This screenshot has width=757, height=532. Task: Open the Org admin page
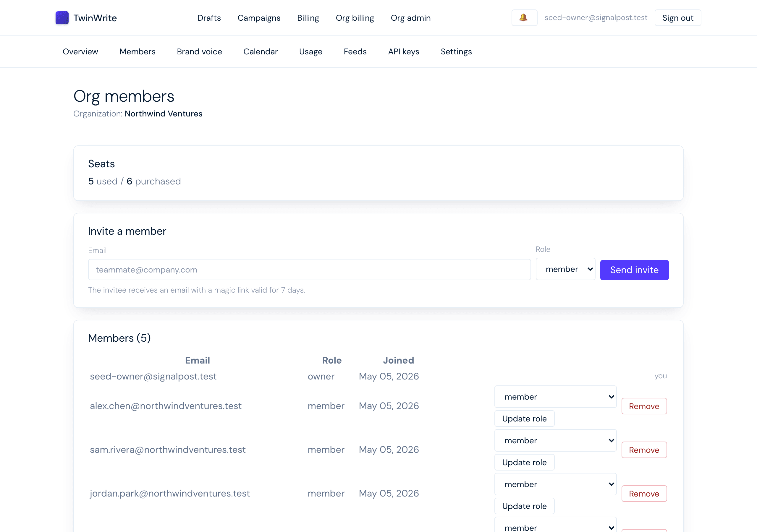[x=410, y=18]
